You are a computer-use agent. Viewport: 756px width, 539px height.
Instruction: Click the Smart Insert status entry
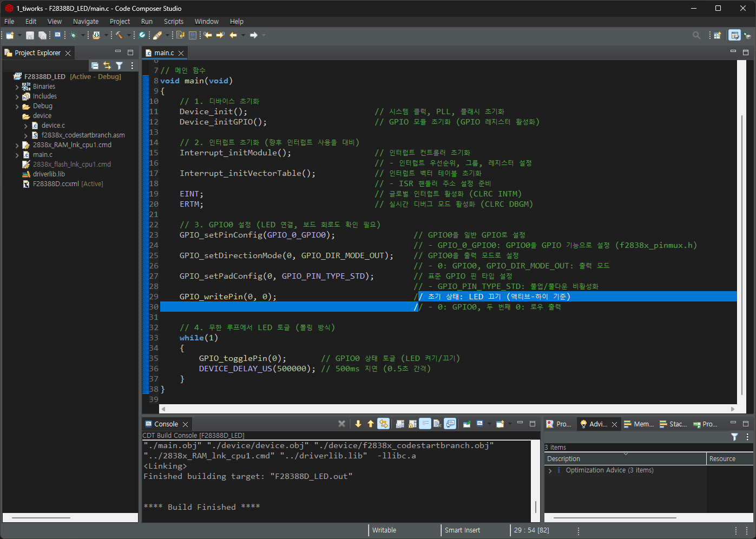462,530
